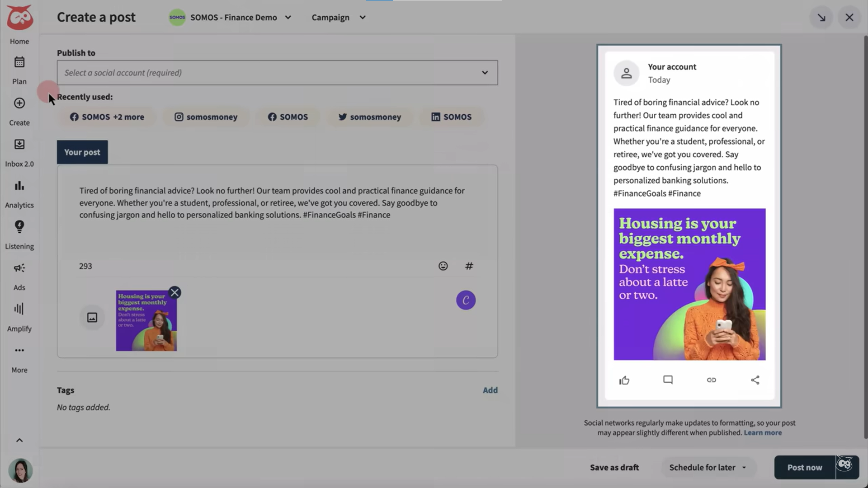The width and height of the screenshot is (868, 488).
Task: Open the More ellipsis menu in sidebar
Action: coord(19,350)
